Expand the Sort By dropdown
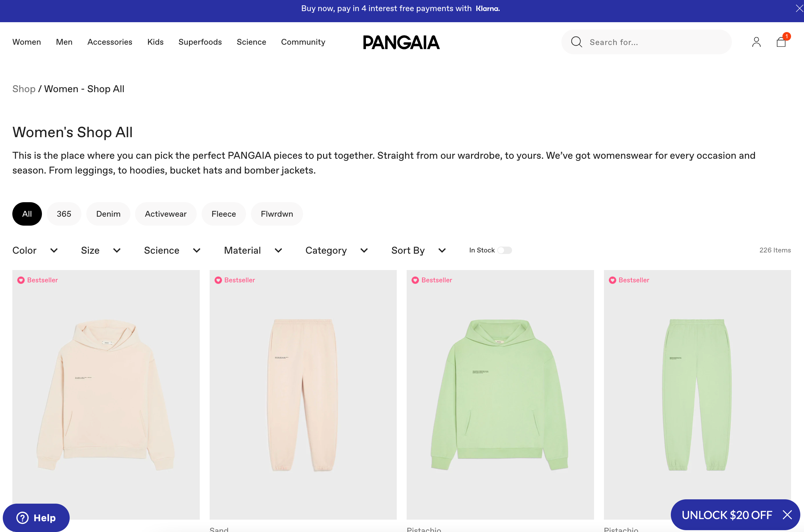The height and width of the screenshot is (532, 804). click(x=419, y=250)
